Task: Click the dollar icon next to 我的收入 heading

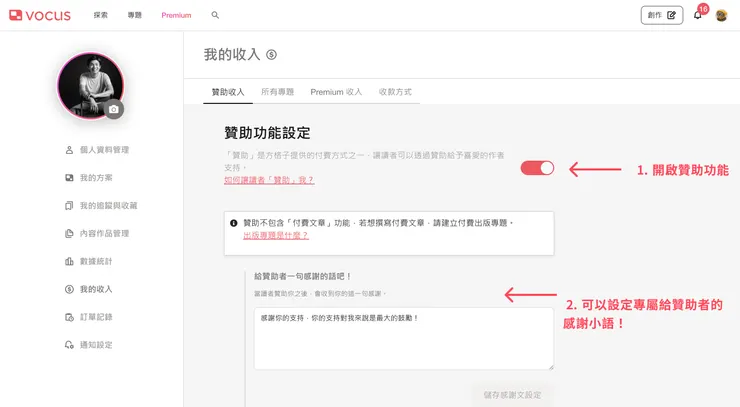Action: [271, 55]
